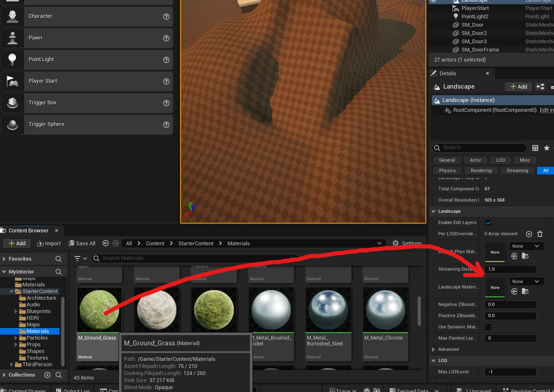The height and width of the screenshot is (392, 554).
Task: Switch to the Rendering filter tab
Action: pyautogui.click(x=481, y=170)
